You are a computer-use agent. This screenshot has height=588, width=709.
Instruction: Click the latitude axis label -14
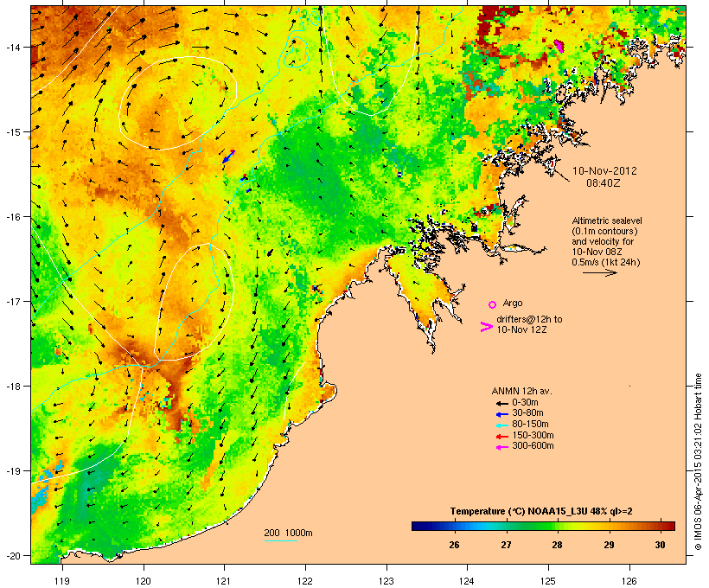tap(12, 47)
